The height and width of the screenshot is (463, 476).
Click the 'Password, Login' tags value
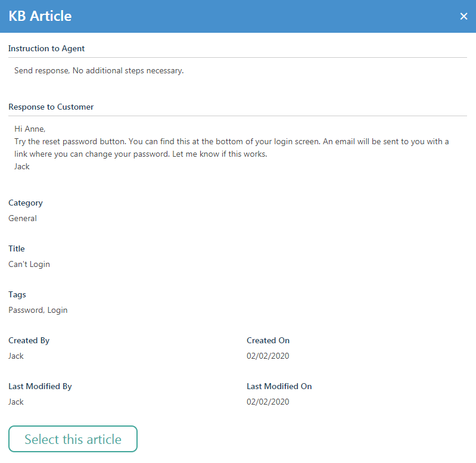click(x=38, y=310)
